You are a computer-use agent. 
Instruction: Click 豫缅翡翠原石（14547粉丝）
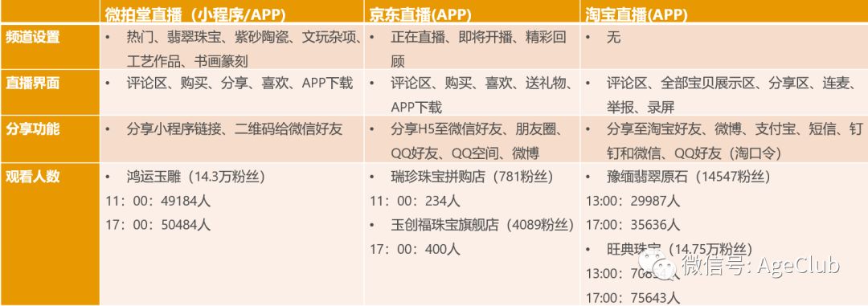[x=688, y=177]
